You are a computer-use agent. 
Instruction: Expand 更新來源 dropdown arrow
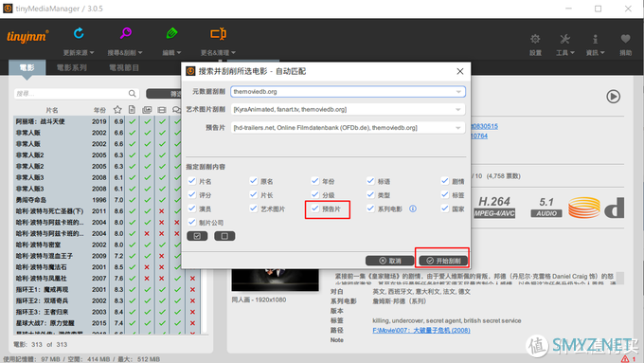(92, 53)
